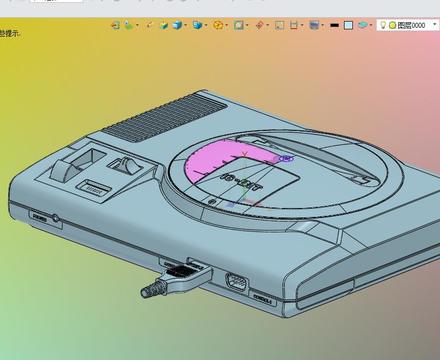The width and height of the screenshot is (440, 360).
Task: Click the blue box view orientation icon
Action: (x=198, y=25)
